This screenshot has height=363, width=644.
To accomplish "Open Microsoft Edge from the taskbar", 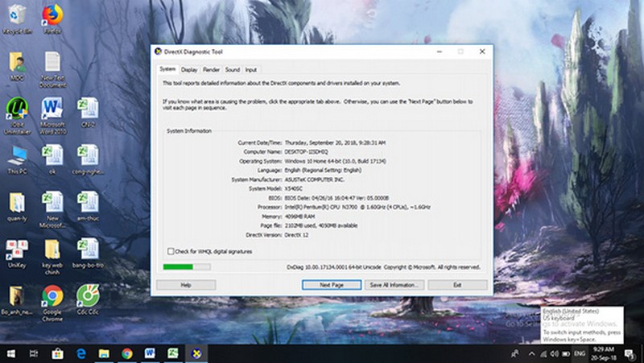I will [x=80, y=353].
